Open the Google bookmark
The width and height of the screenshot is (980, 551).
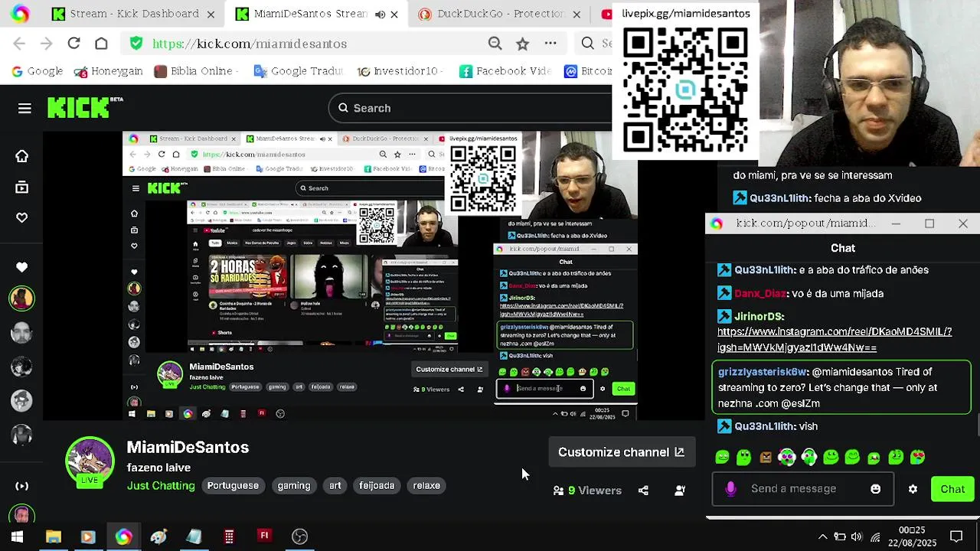[37, 71]
